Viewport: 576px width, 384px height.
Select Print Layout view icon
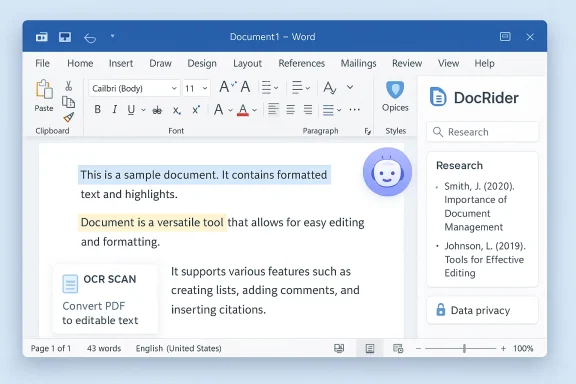370,348
